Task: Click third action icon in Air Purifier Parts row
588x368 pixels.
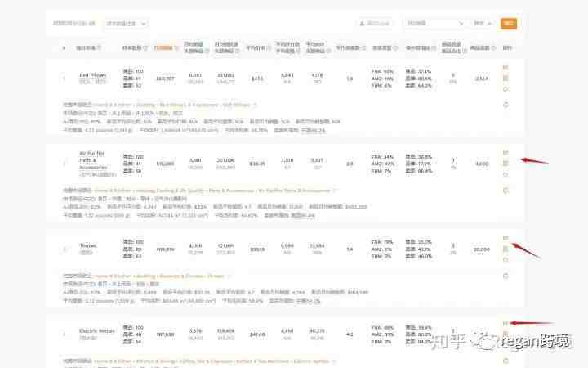Action: click(x=506, y=174)
